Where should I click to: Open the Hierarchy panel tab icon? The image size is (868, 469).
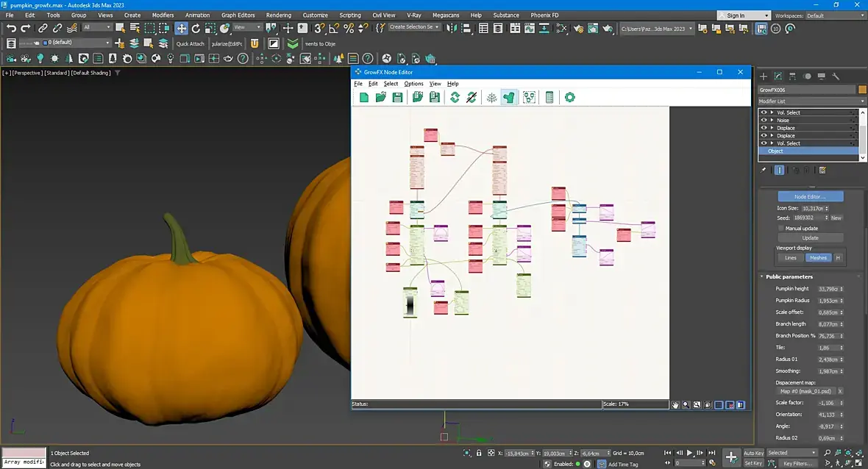[792, 76]
